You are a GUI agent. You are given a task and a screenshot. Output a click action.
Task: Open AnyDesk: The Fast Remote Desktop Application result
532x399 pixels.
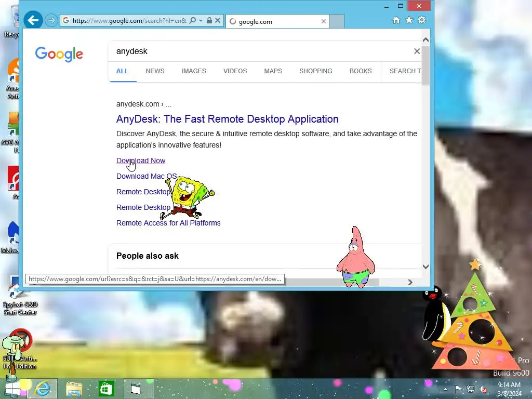(228, 119)
